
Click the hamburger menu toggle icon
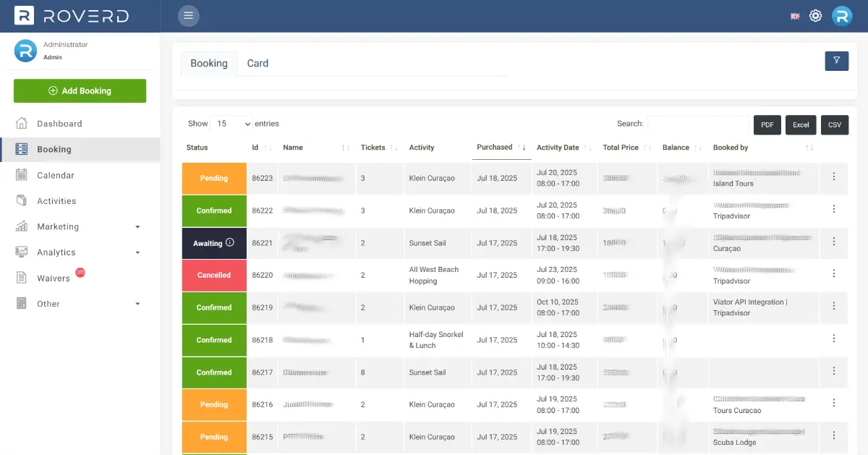tap(189, 16)
